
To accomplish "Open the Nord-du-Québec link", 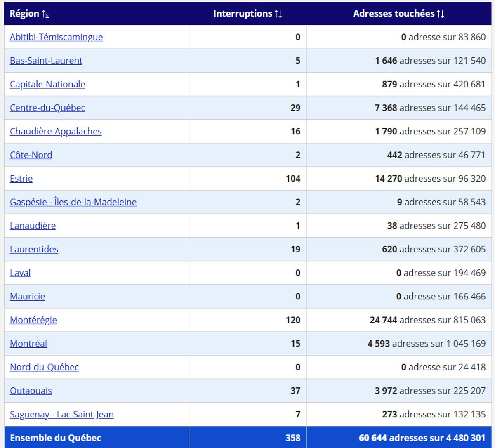I will [44, 367].
